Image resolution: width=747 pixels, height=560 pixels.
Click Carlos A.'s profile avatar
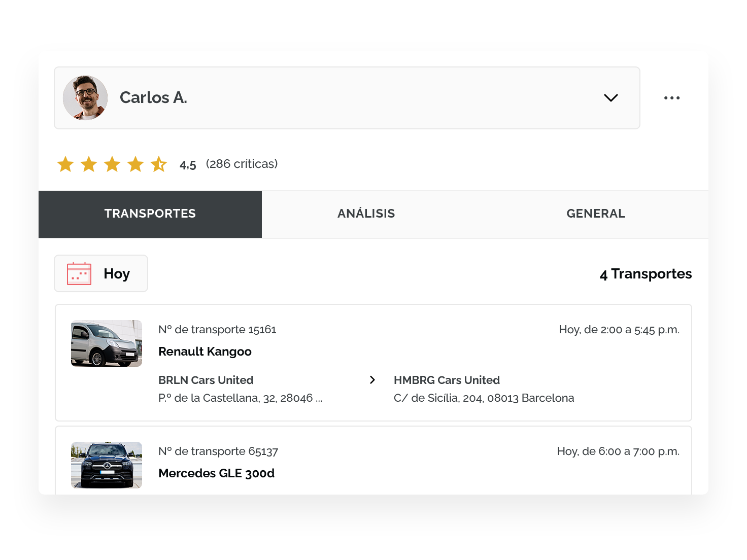[85, 98]
